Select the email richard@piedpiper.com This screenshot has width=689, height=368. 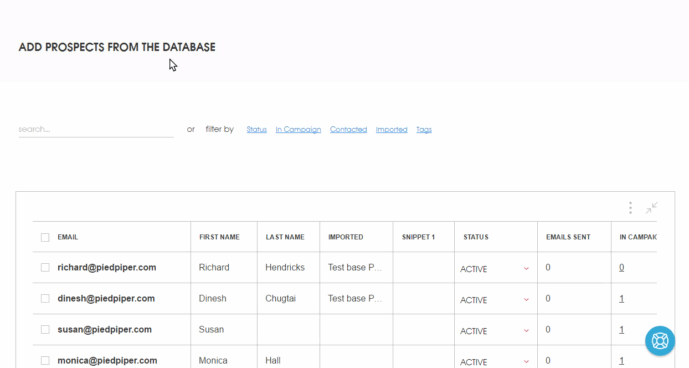click(107, 267)
